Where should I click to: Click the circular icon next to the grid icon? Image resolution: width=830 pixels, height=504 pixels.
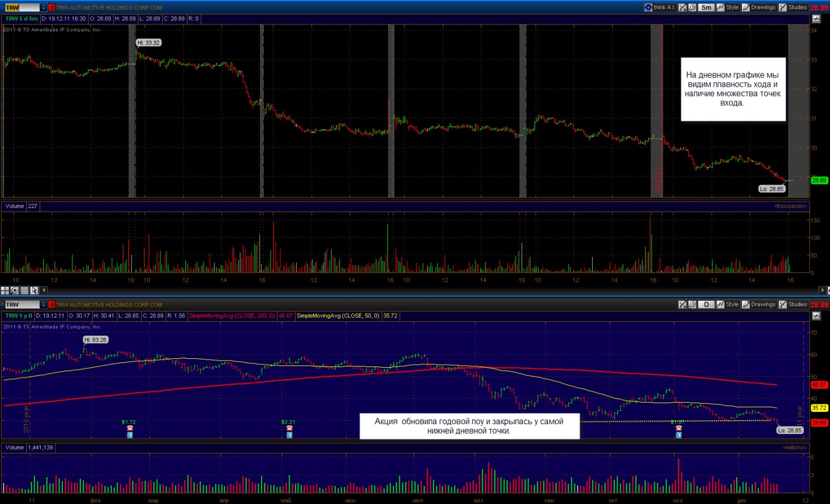pos(14,290)
